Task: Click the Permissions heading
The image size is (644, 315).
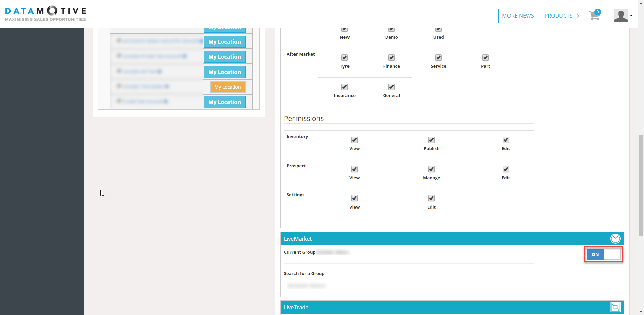Action: (304, 119)
